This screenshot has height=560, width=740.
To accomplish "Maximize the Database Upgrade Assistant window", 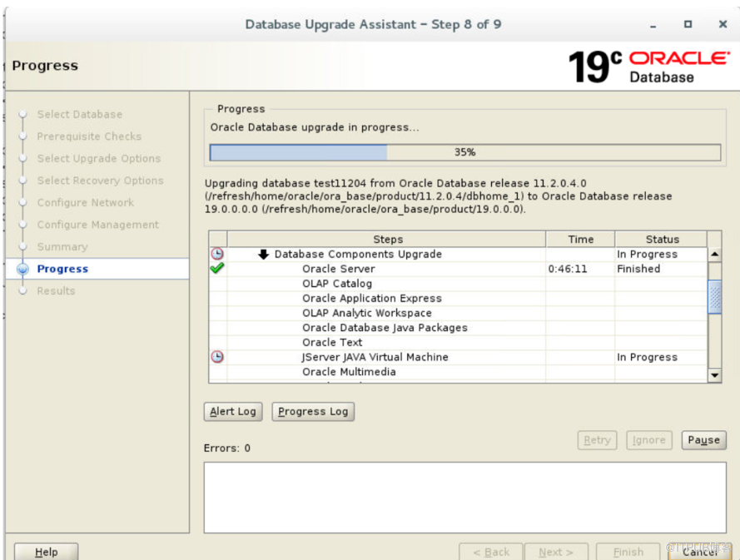I will click(x=688, y=25).
